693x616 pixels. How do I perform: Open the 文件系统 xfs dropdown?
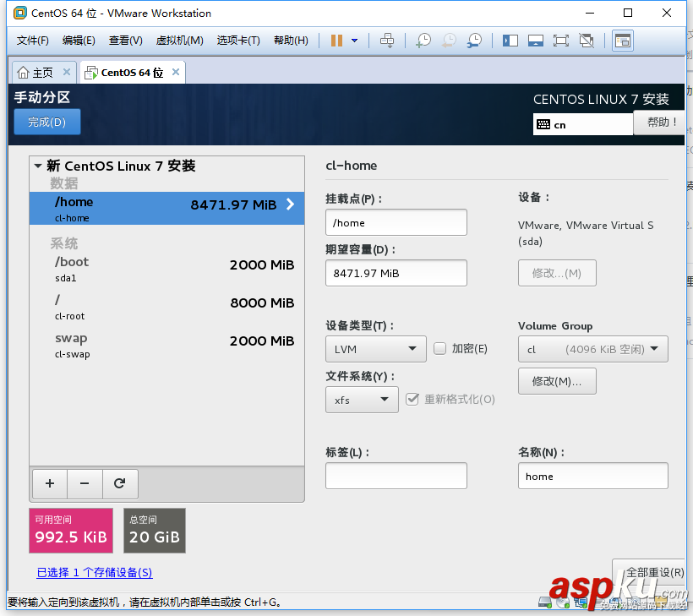click(362, 400)
